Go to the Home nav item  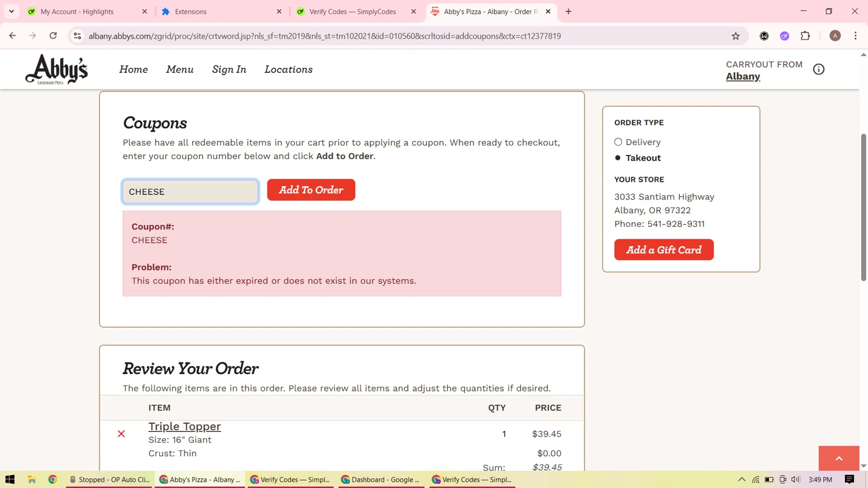pos(134,69)
